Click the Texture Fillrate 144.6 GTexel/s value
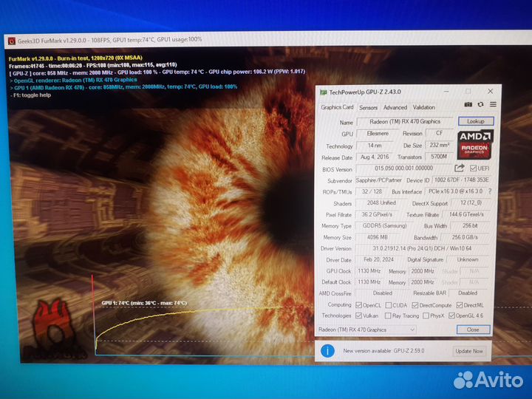 [466, 214]
